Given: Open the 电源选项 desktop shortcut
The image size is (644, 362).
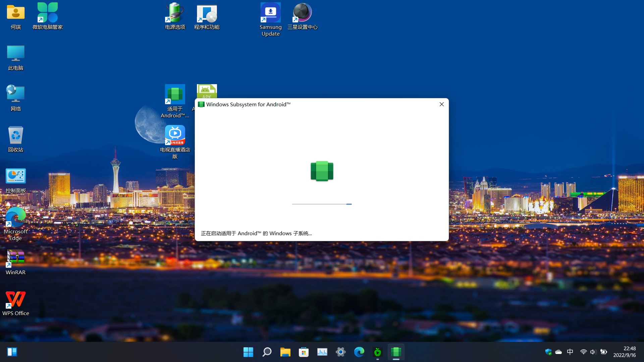Looking at the screenshot, I should [175, 13].
